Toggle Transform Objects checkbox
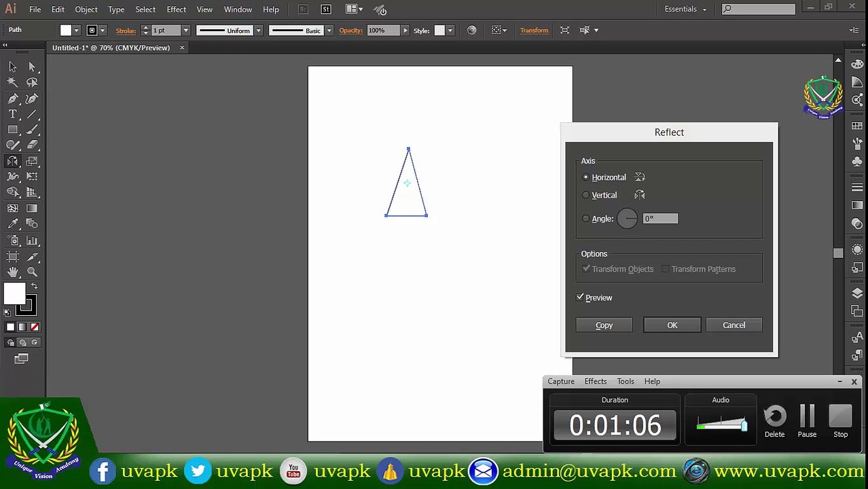Screen dimensions: 868x489 pos(586,269)
